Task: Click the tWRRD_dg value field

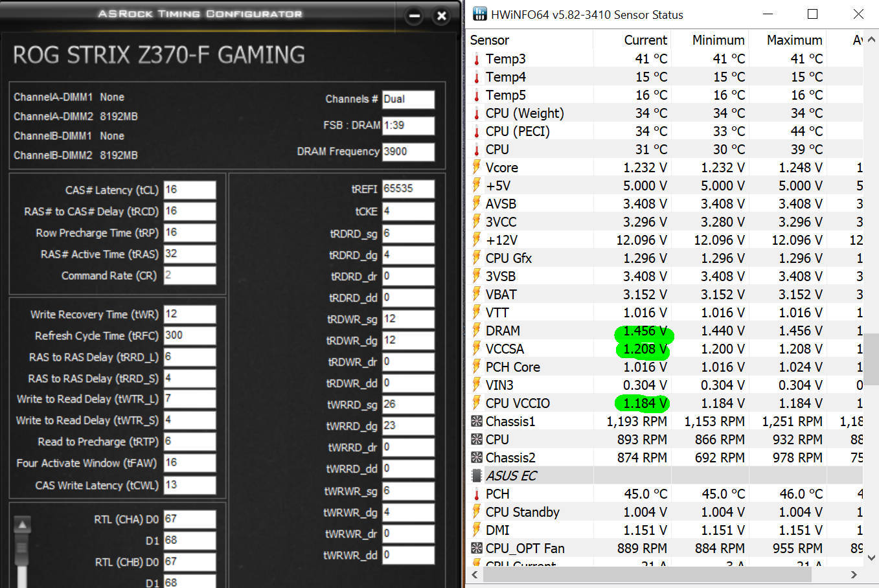Action: pyautogui.click(x=408, y=426)
